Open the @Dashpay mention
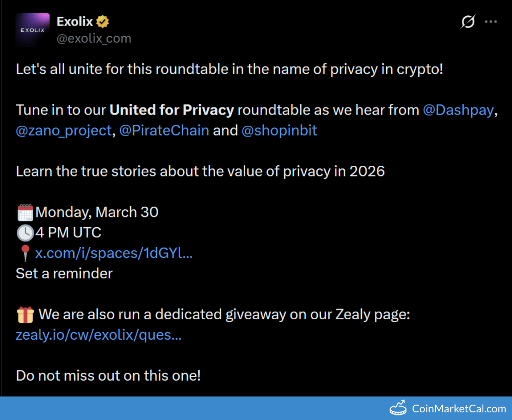The height and width of the screenshot is (420, 512). (458, 110)
